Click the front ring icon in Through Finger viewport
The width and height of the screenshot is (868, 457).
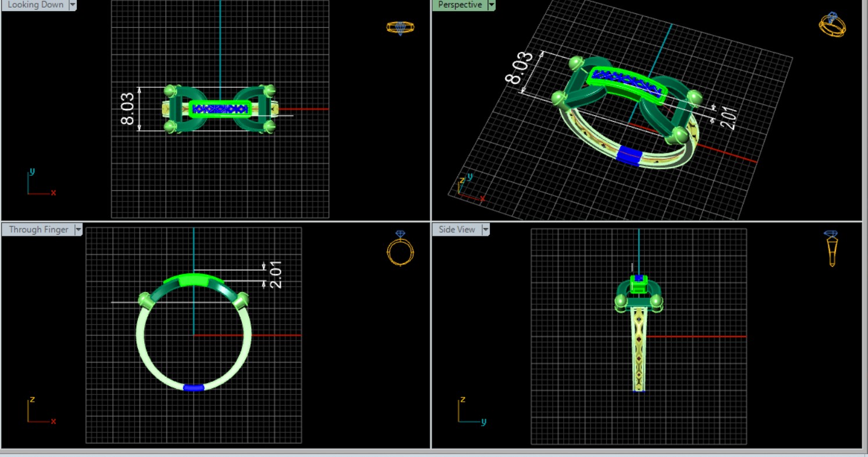[x=400, y=249]
